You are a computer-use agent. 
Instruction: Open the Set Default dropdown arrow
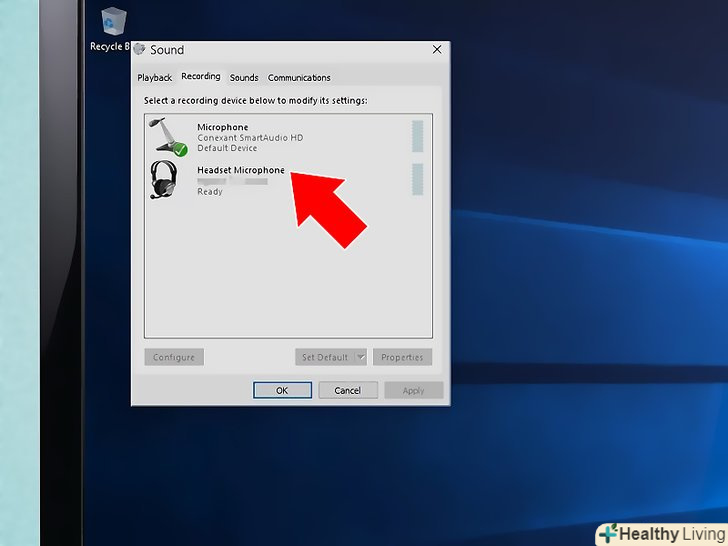(361, 357)
